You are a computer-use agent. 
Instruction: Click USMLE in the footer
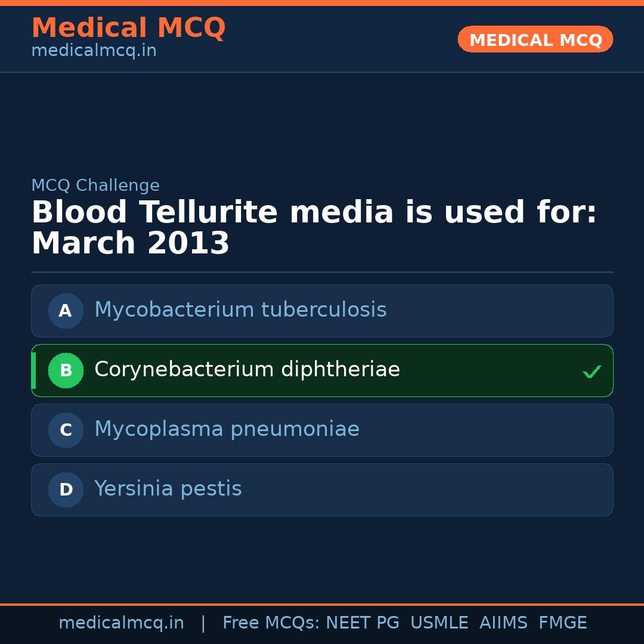point(439,623)
